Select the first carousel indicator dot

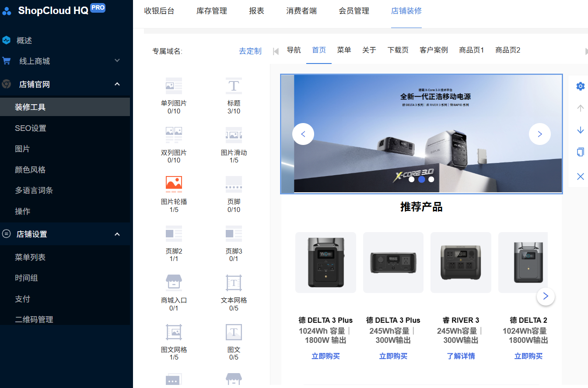(412, 179)
